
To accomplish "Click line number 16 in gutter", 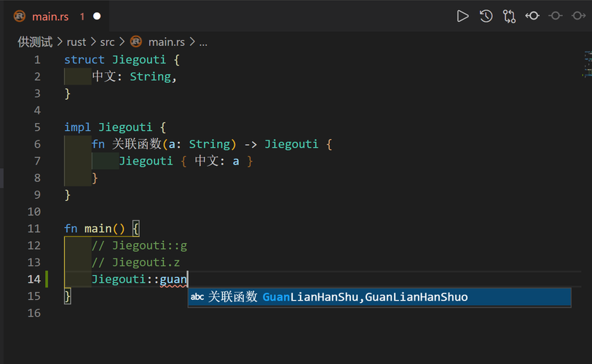I will [34, 313].
